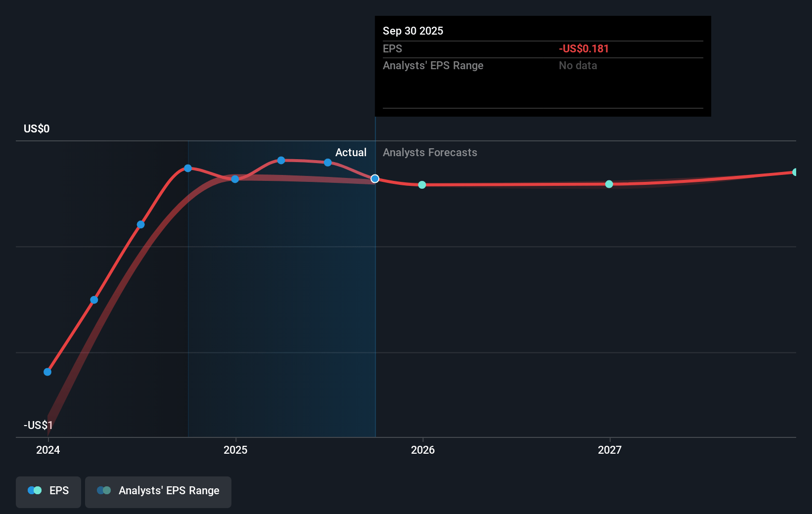The width and height of the screenshot is (812, 514).
Task: Click the 2026 x-axis label
Action: 423,450
